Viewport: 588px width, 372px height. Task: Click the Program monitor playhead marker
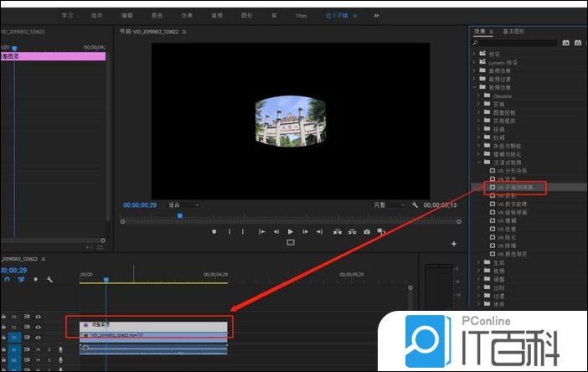(179, 215)
